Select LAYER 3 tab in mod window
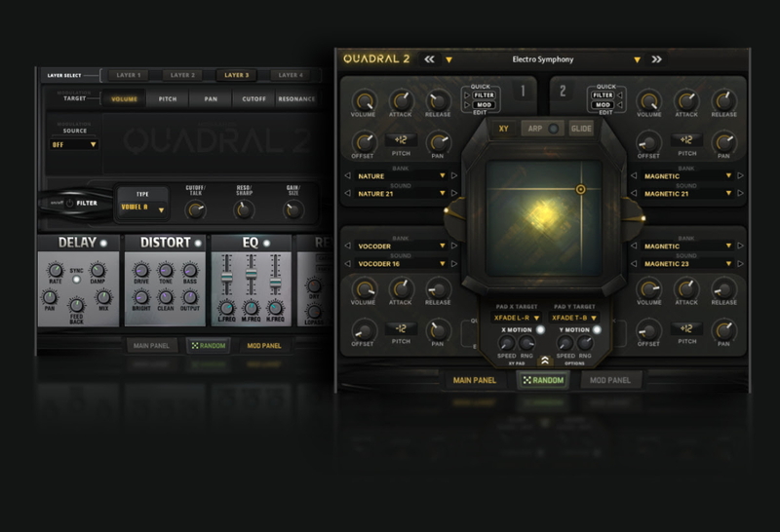The width and height of the screenshot is (780, 532). click(x=236, y=75)
